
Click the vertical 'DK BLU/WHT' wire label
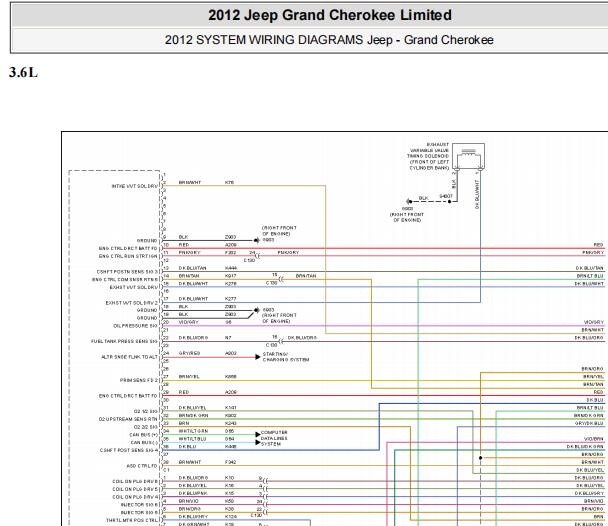pos(477,194)
